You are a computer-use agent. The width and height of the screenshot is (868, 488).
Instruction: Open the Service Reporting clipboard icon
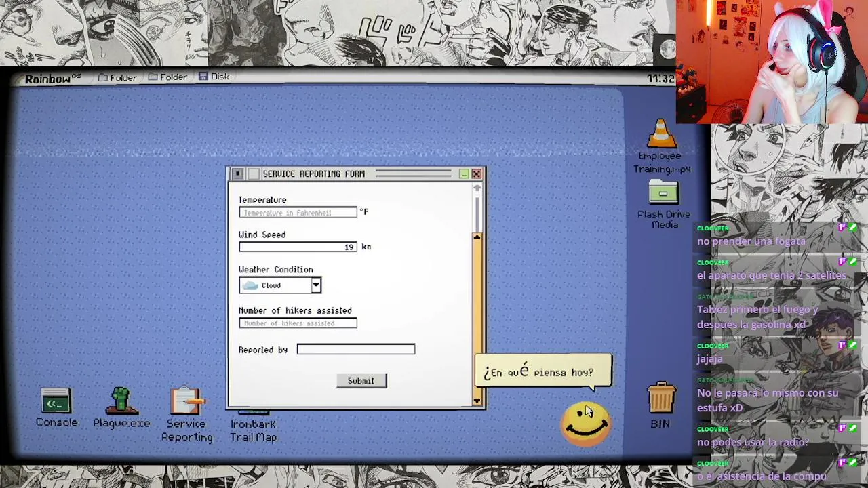186,414
